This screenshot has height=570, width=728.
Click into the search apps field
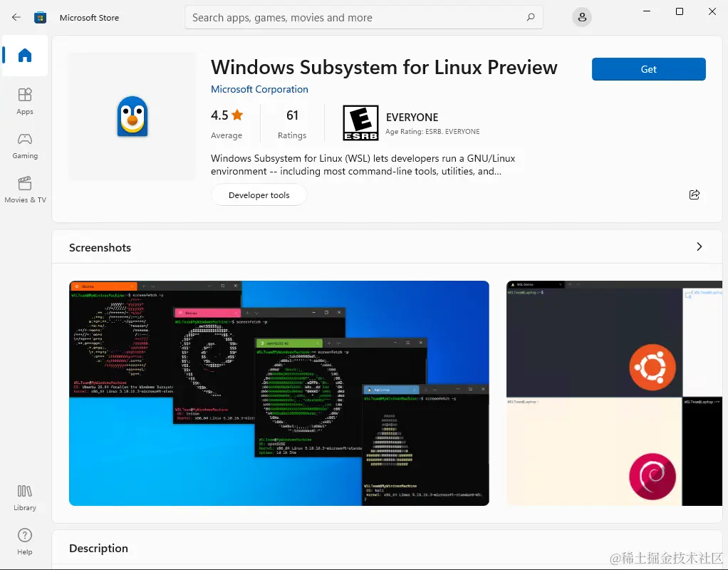pyautogui.click(x=363, y=18)
